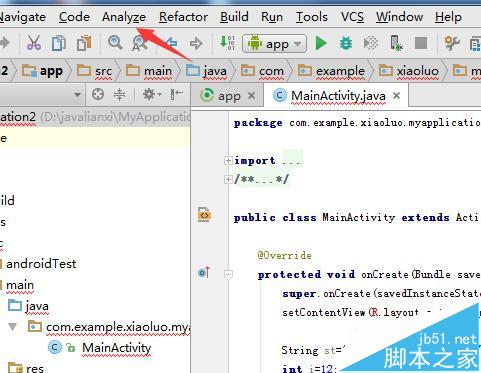The image size is (481, 373).
Task: Open the Navigate menu
Action: click(x=23, y=17)
